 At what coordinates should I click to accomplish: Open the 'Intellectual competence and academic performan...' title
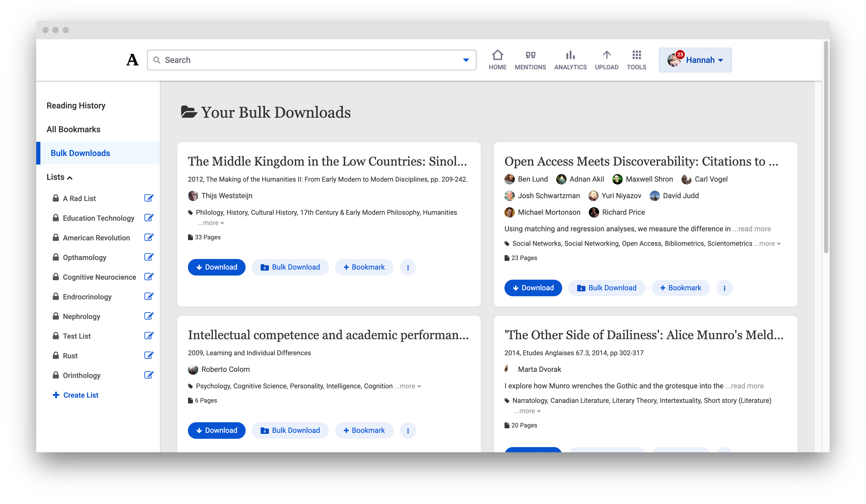(x=328, y=335)
